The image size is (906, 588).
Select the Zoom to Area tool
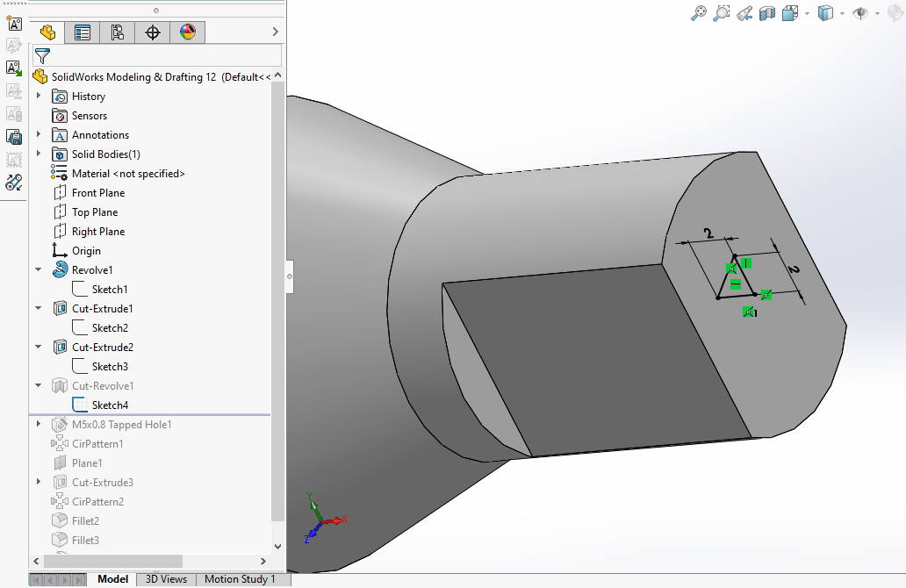[x=722, y=13]
